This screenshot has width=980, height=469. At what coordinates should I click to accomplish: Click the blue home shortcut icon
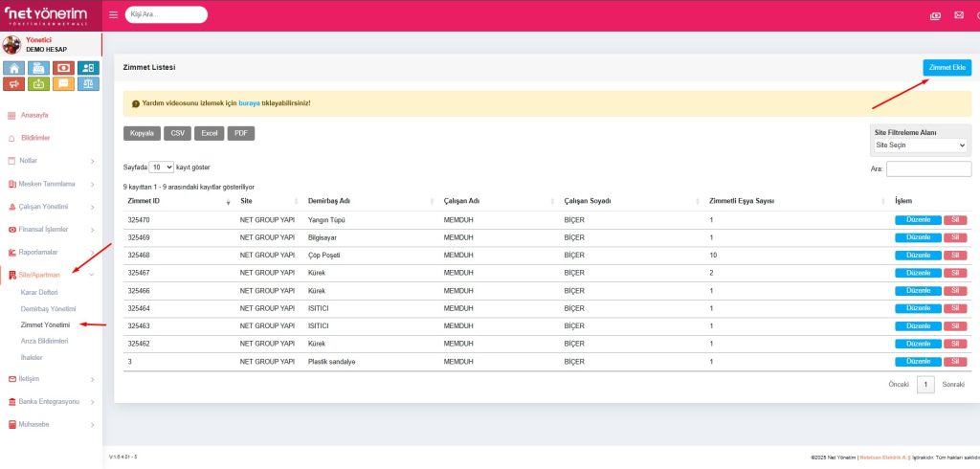point(13,68)
